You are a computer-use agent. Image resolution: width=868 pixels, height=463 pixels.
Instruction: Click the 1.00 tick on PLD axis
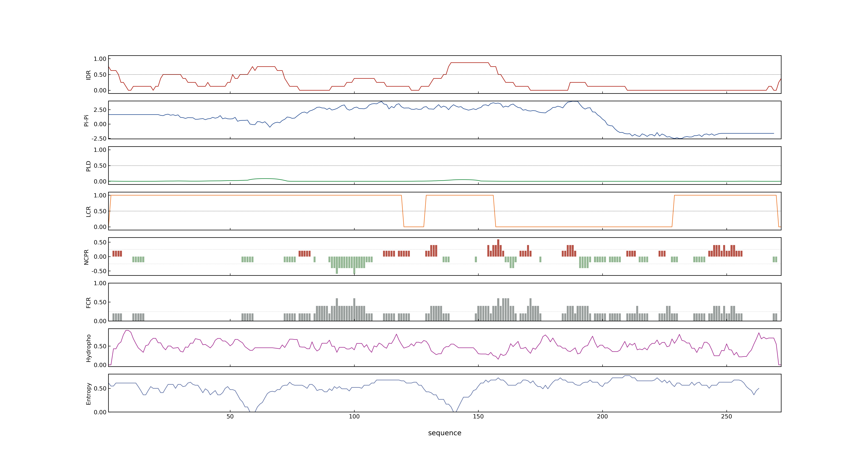point(100,150)
